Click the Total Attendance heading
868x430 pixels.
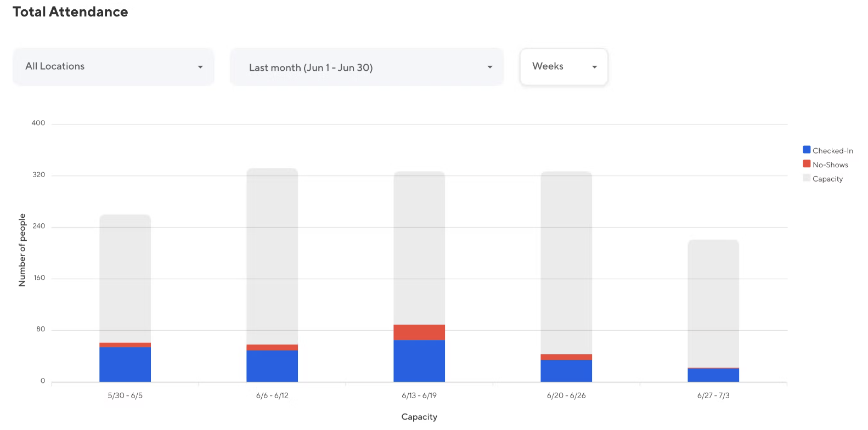[x=70, y=12]
